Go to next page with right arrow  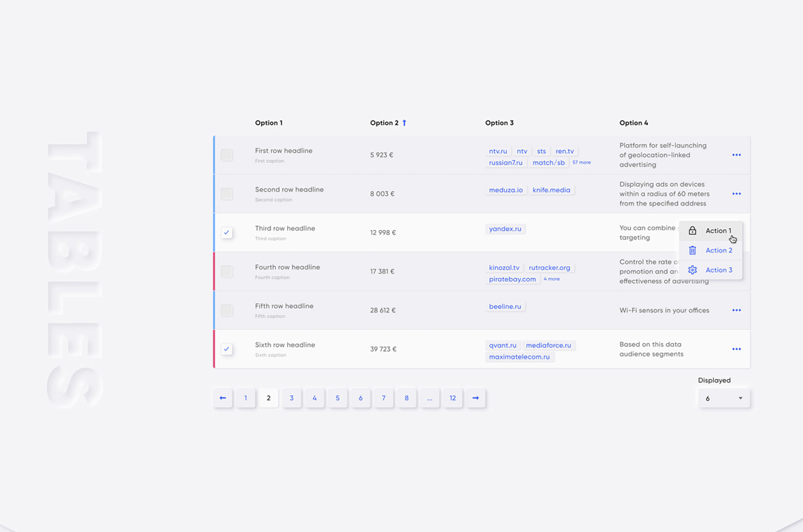(x=476, y=398)
